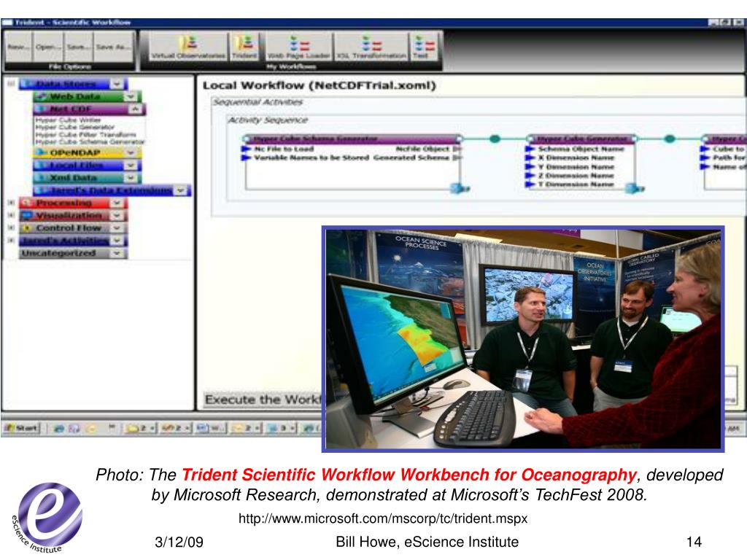Click the Generated Schema output port

457,157
